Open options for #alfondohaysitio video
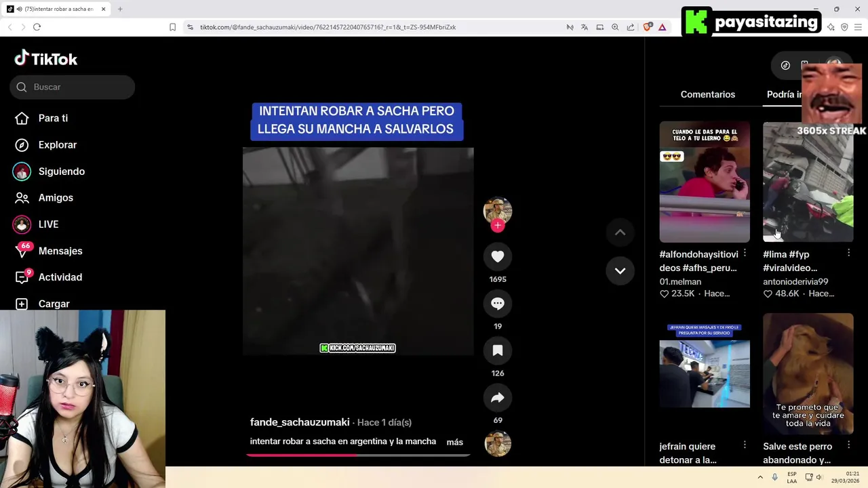Viewport: 868px width, 488px height. tap(745, 253)
